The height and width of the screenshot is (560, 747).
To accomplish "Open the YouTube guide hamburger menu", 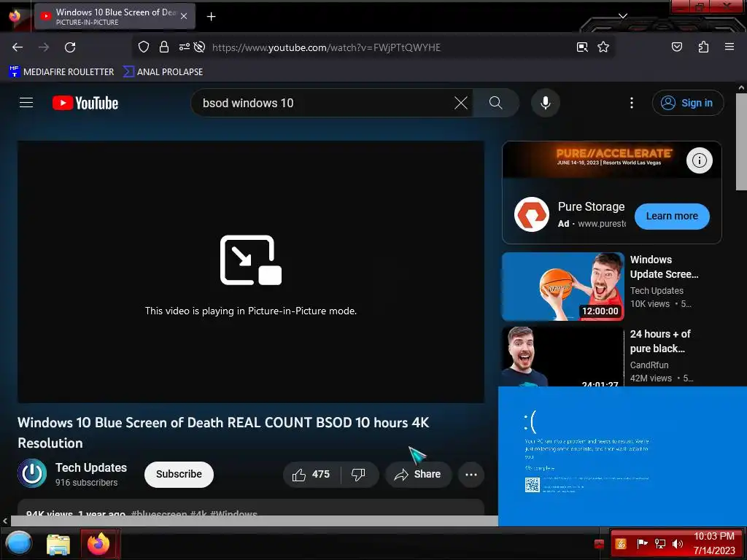I will pos(26,103).
